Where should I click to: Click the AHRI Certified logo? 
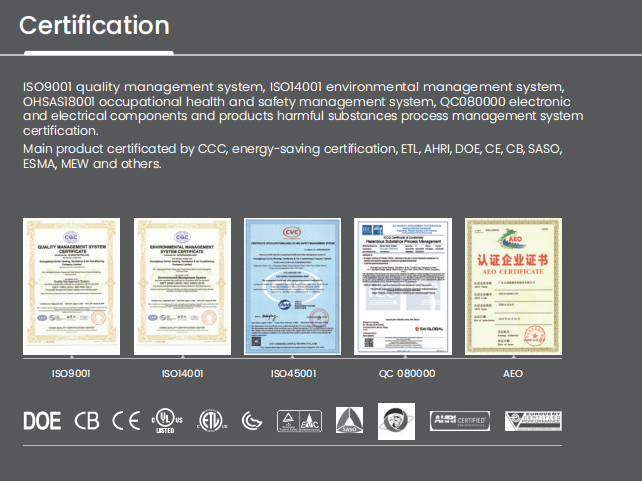[460, 421]
